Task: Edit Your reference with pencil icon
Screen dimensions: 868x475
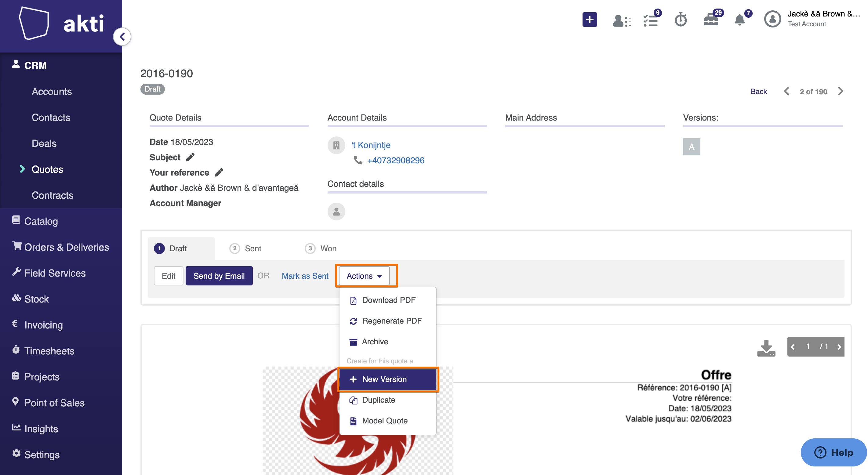Action: 219,172
